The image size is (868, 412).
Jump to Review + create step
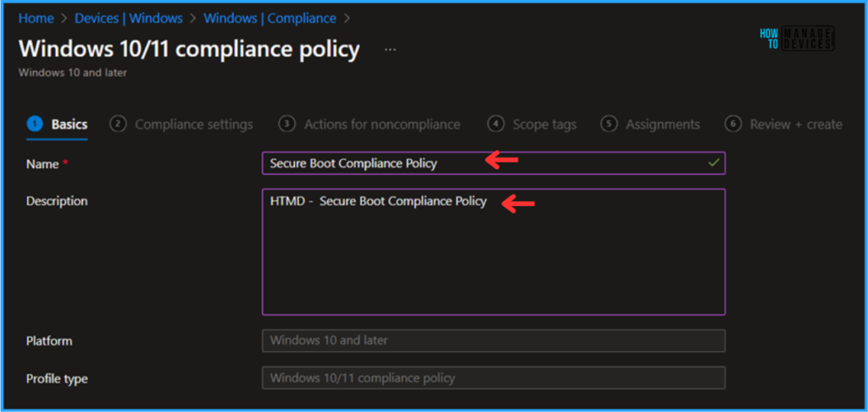click(x=784, y=125)
